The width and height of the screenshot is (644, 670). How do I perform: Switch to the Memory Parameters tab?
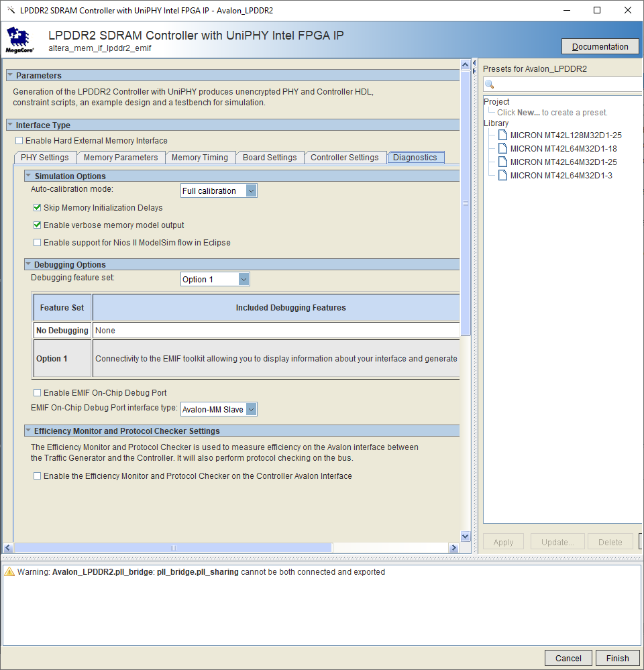[121, 157]
